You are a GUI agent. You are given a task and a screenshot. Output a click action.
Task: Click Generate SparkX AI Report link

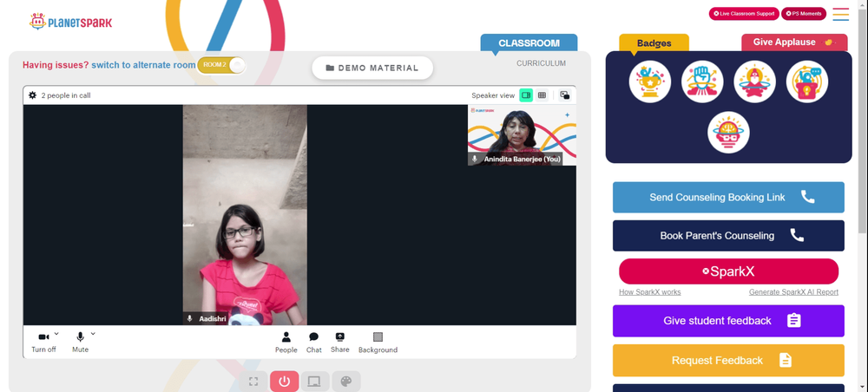793,292
